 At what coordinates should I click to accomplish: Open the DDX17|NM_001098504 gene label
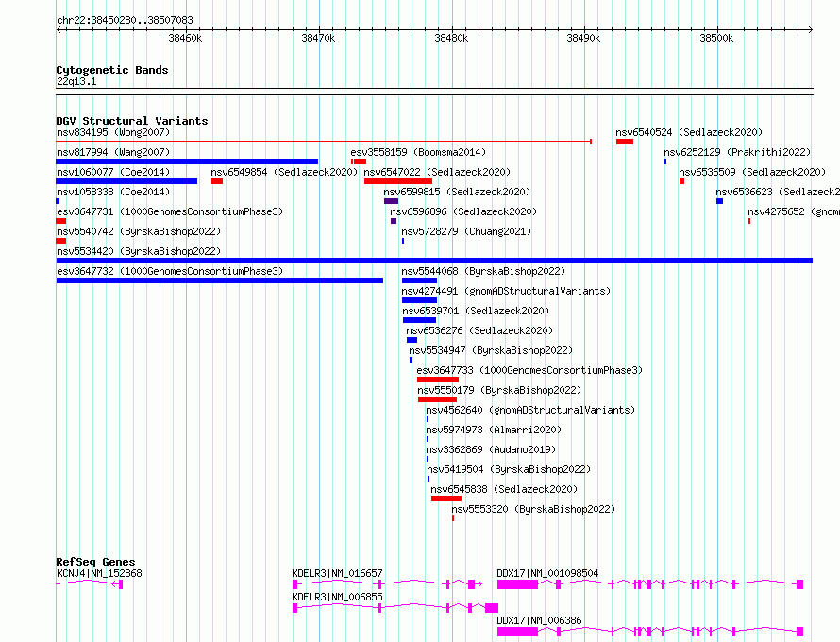[x=547, y=573]
